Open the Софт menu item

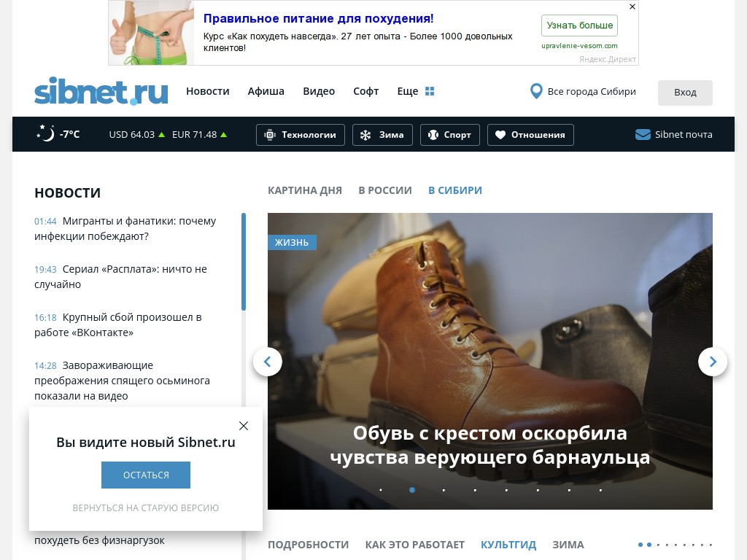click(x=366, y=91)
